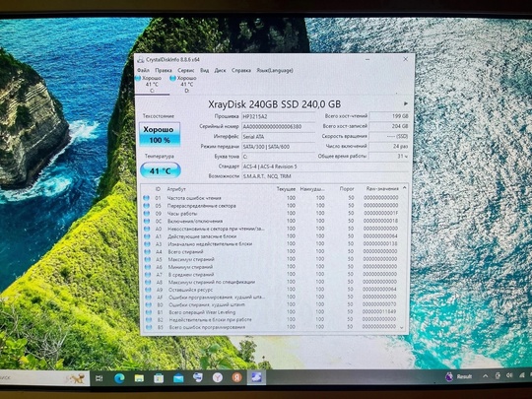532x399 pixels.
Task: Click the ACS-4 standard field
Action: coord(325,166)
